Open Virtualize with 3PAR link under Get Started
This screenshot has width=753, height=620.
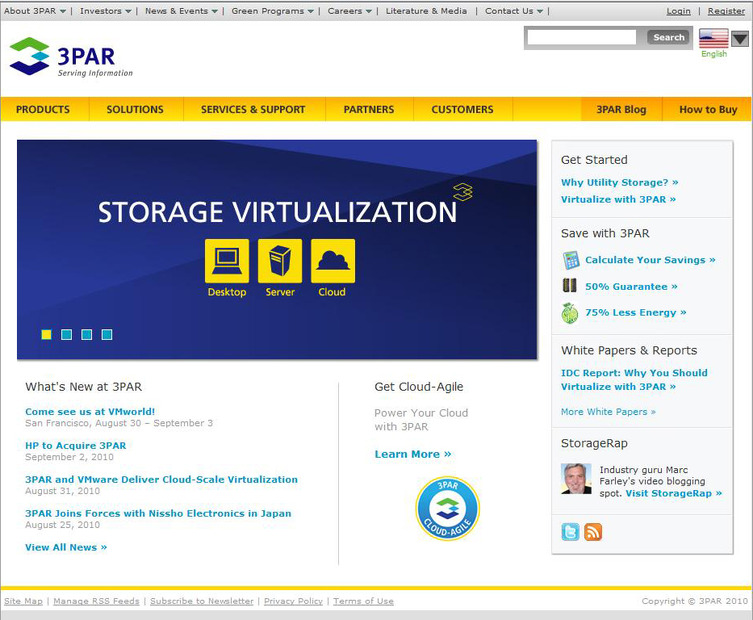click(618, 199)
